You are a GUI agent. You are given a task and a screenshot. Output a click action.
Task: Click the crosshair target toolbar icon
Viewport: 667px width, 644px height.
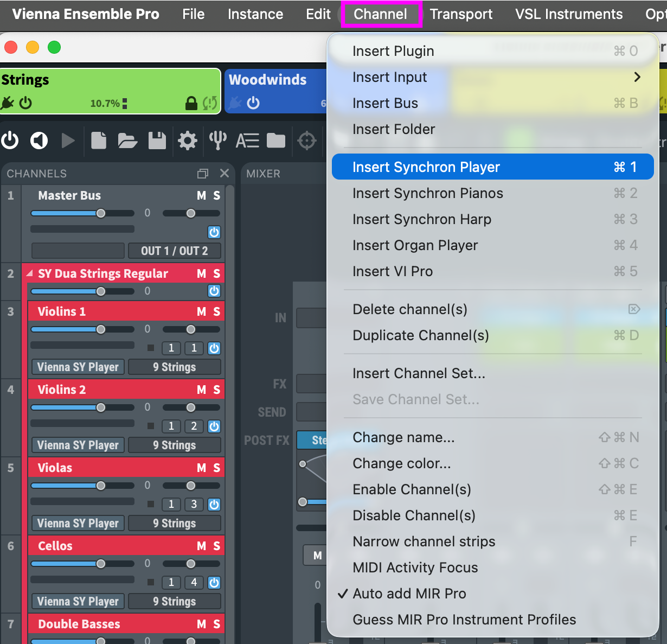click(x=307, y=141)
